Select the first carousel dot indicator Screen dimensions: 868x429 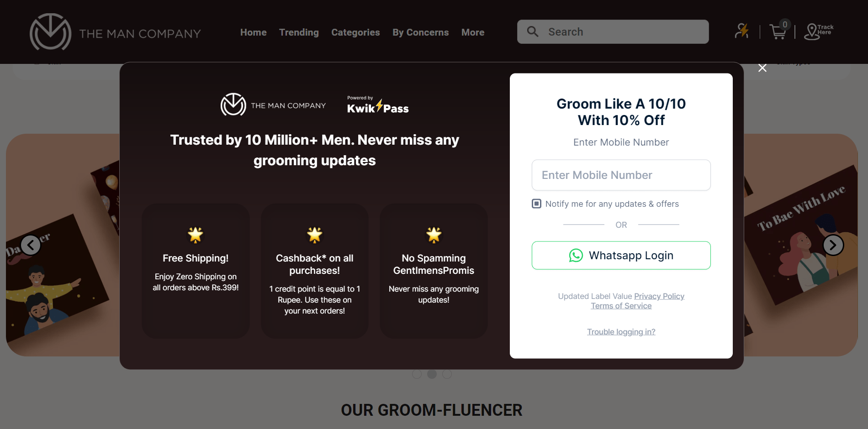(x=417, y=374)
